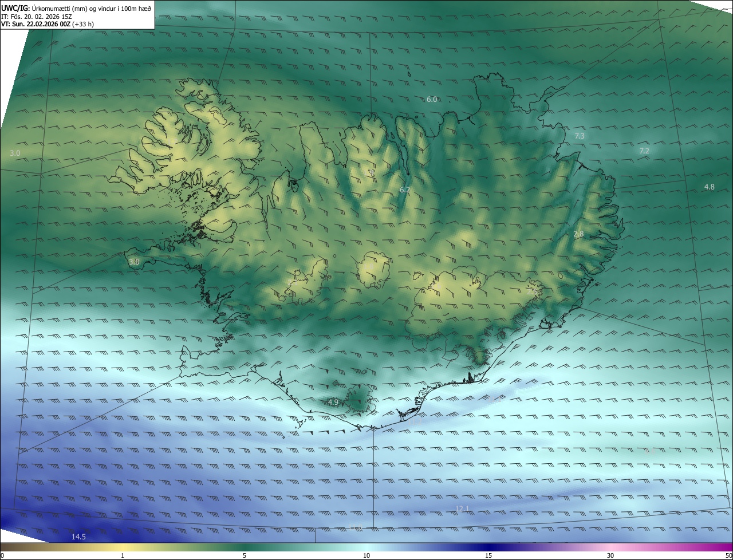
Task: Click the '1' tick on the color scale
Action: (123, 555)
